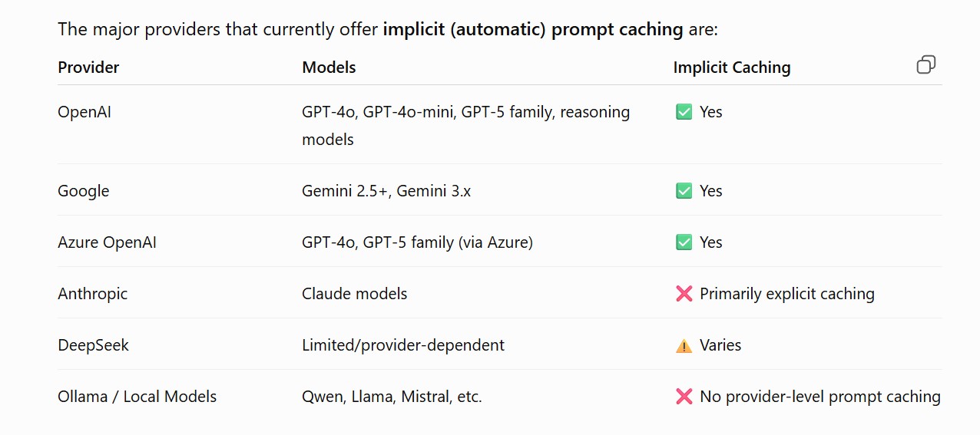Click the OpenAI provider cell

(84, 112)
